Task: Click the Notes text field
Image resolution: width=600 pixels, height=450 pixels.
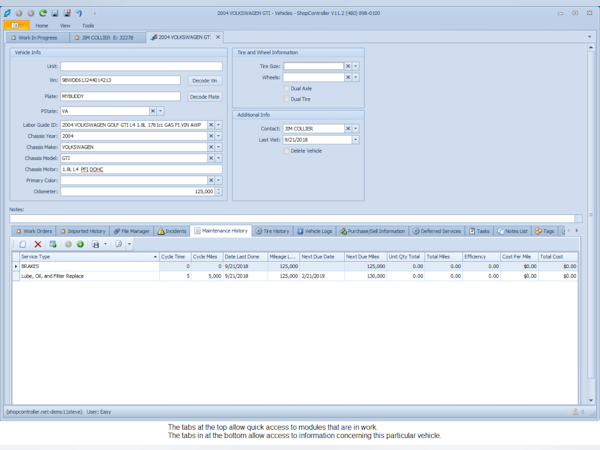Action: pos(292,218)
